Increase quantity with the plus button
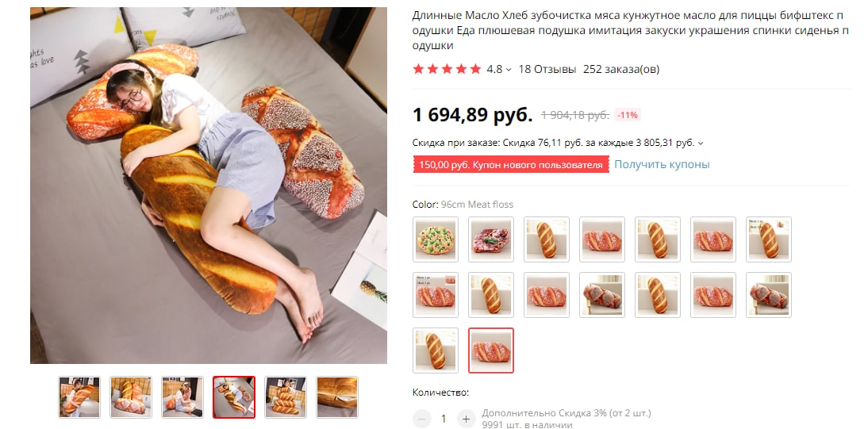The image size is (868, 429). [x=466, y=419]
